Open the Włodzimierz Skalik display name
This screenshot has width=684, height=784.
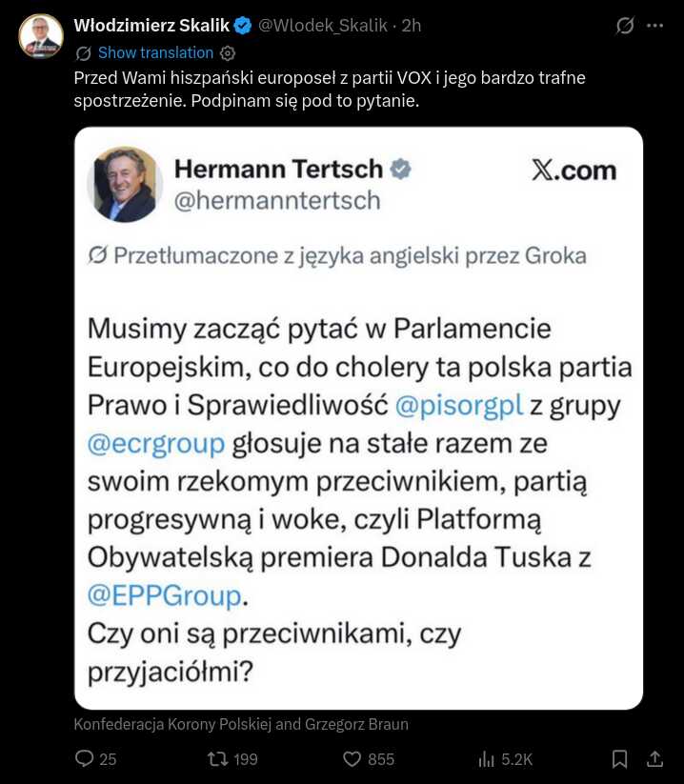tap(151, 25)
